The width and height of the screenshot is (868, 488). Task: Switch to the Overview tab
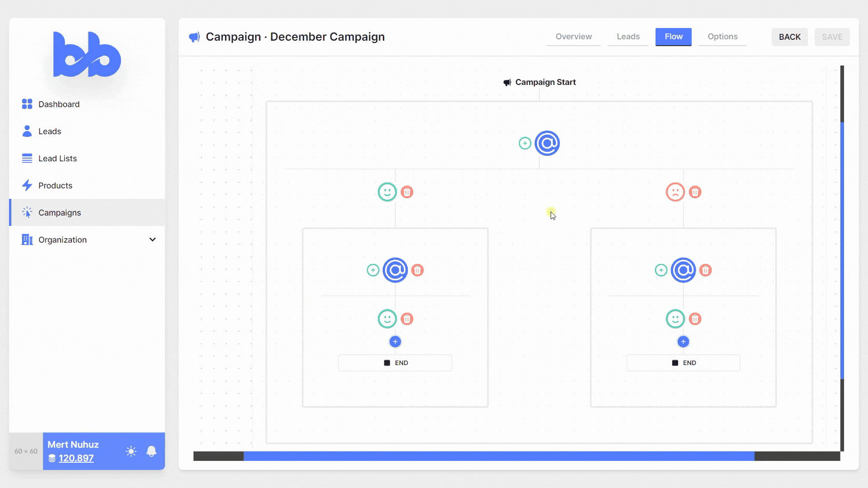pyautogui.click(x=573, y=37)
